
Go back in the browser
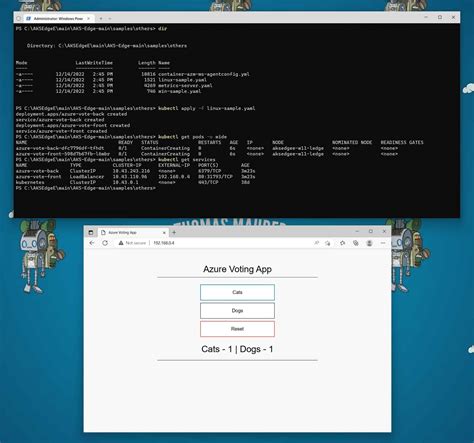tap(92, 243)
